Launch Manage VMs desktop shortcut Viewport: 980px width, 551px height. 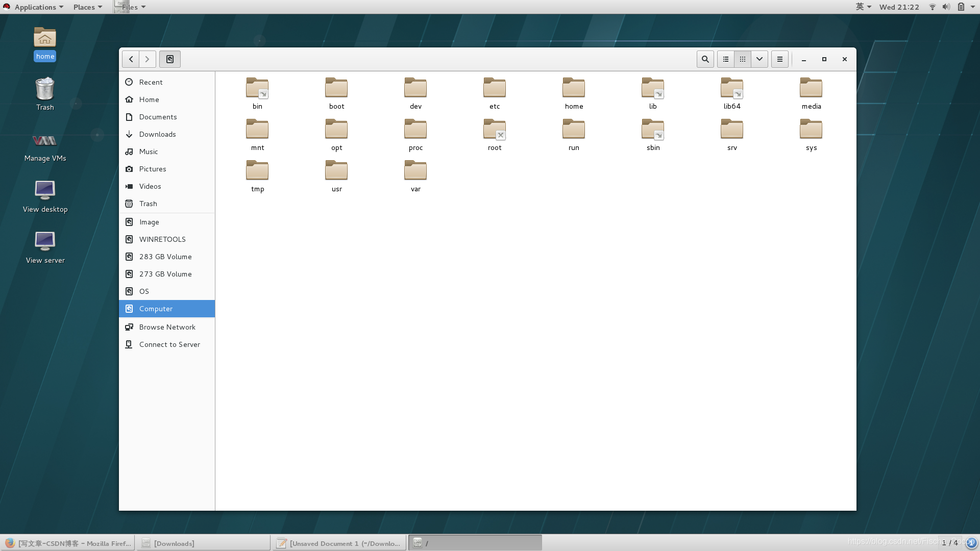(45, 147)
